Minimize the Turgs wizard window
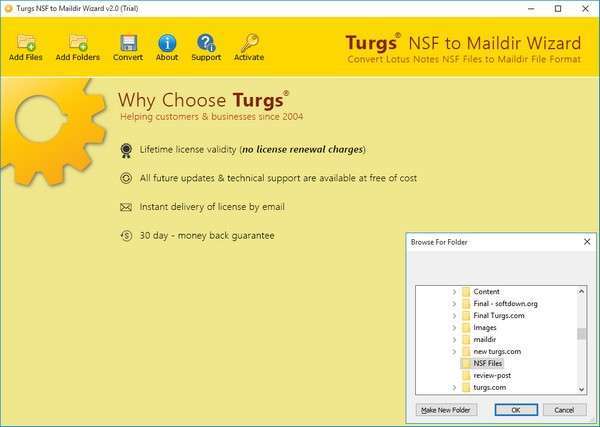 531,8
